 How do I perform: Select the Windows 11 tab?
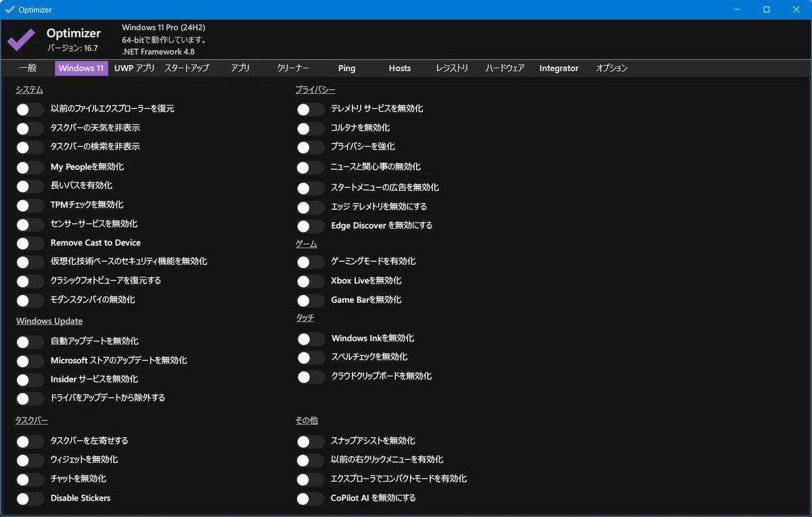(81, 68)
